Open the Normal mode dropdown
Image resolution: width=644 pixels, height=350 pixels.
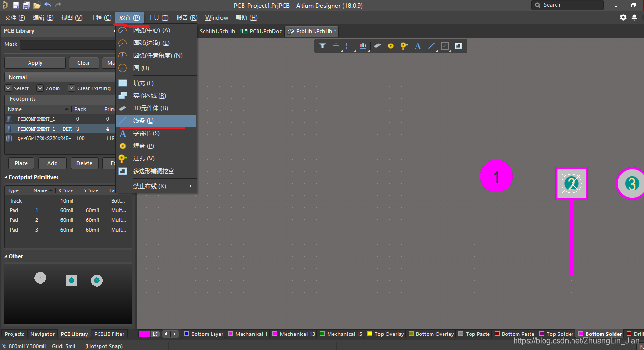(60, 77)
